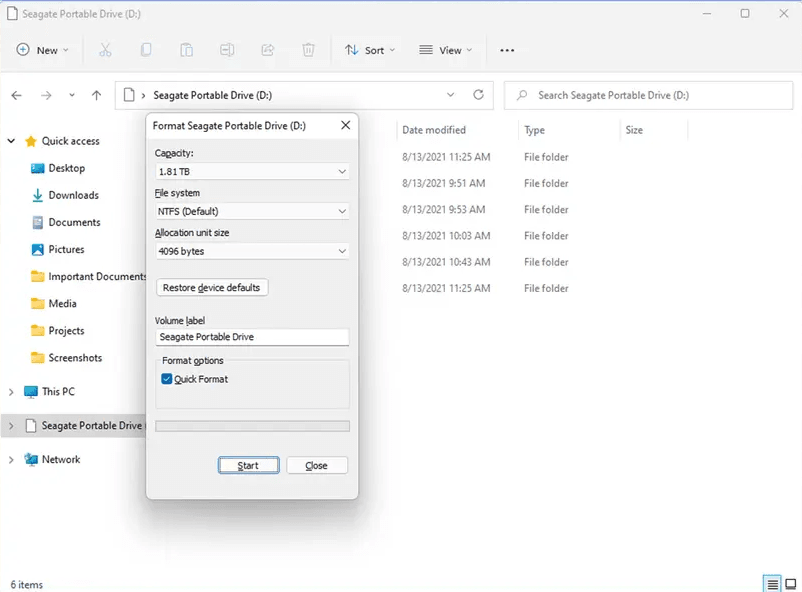Expand the This PC tree node
This screenshot has height=592, width=802.
click(x=11, y=392)
